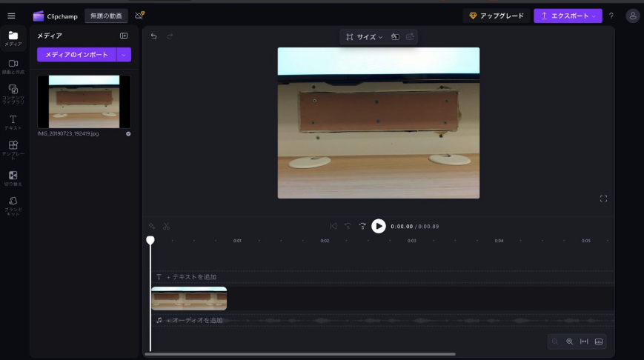The width and height of the screenshot is (644, 360).
Task: Fit the timeline to screen
Action: click(584, 341)
